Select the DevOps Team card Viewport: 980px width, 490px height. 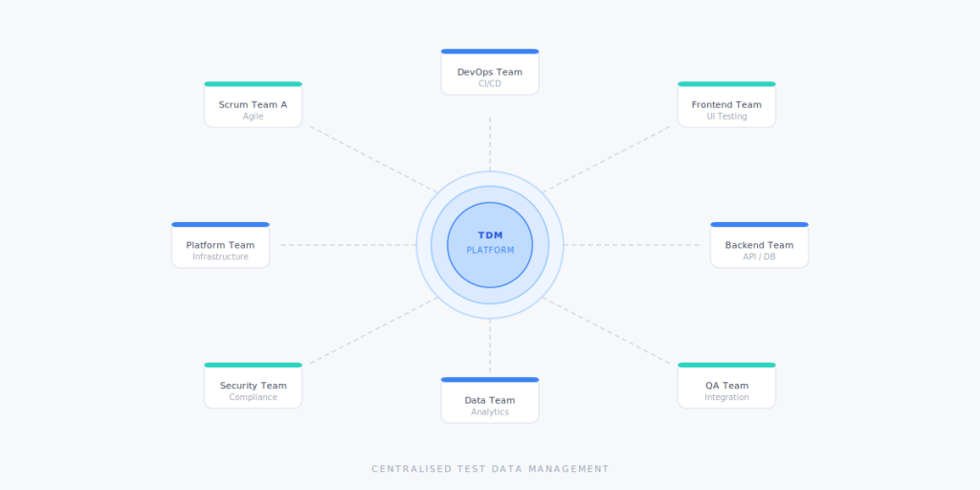(490, 72)
